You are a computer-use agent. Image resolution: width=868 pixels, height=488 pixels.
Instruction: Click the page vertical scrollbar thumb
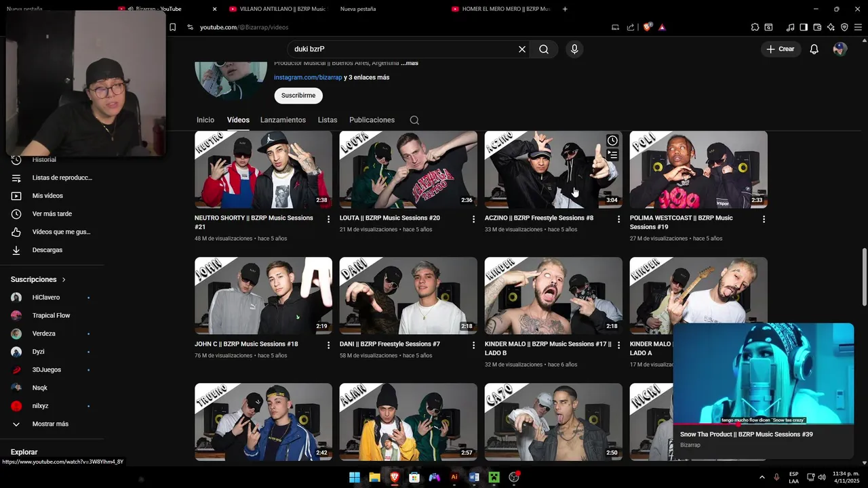(864, 277)
